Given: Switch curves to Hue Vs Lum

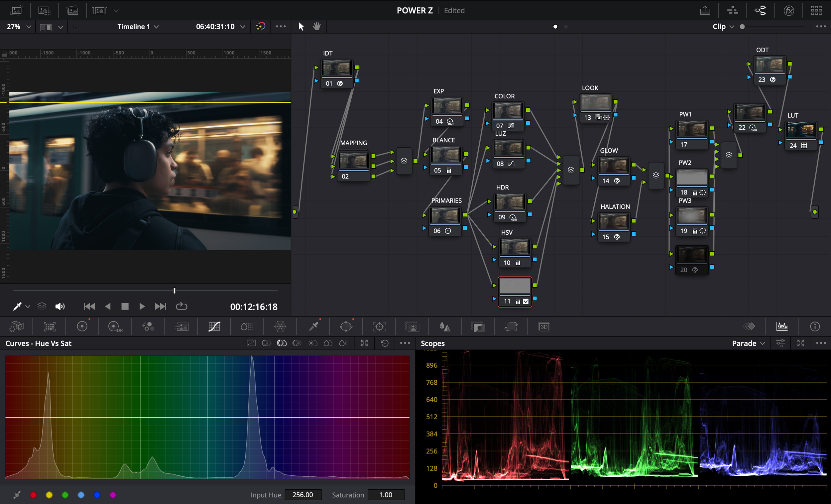Looking at the screenshot, I should tap(297, 343).
